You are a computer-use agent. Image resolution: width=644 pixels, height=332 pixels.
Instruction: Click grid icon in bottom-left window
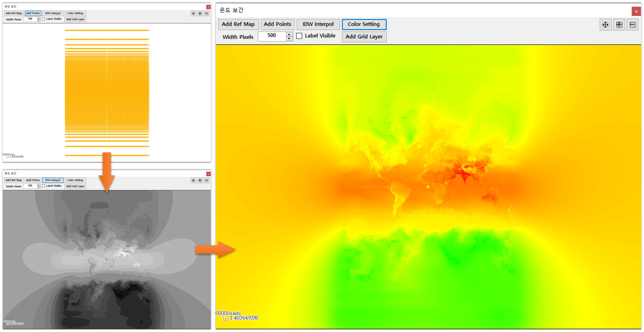200,180
